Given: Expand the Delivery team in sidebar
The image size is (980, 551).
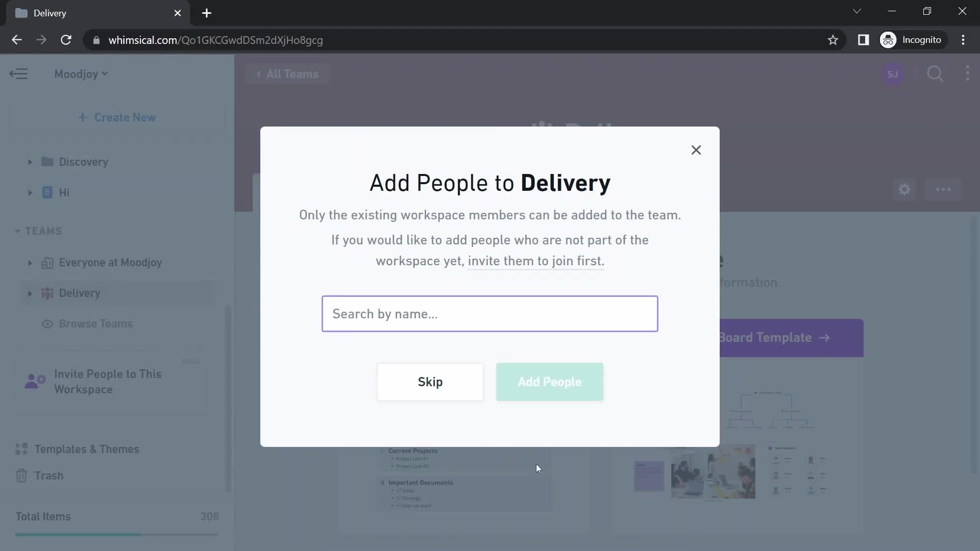Looking at the screenshot, I should coord(30,292).
